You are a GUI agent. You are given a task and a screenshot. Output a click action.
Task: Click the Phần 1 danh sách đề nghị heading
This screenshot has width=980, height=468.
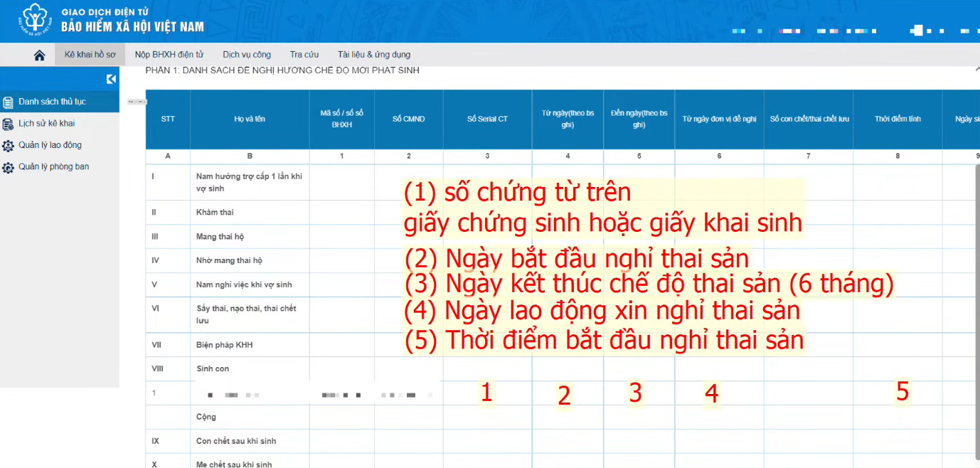click(x=282, y=70)
